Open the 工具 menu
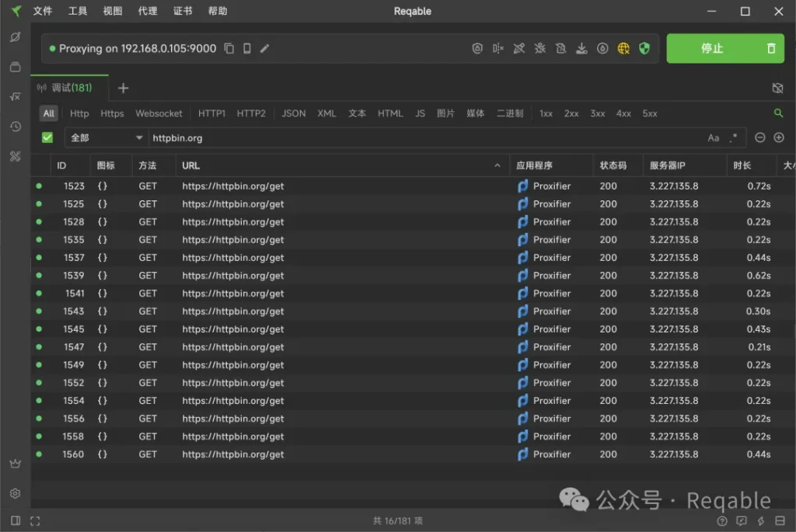 (78, 11)
